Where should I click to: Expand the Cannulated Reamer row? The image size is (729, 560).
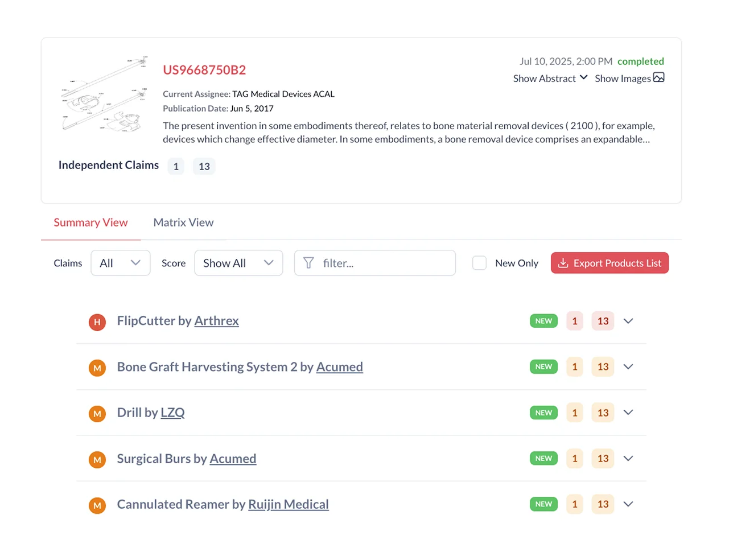point(628,504)
